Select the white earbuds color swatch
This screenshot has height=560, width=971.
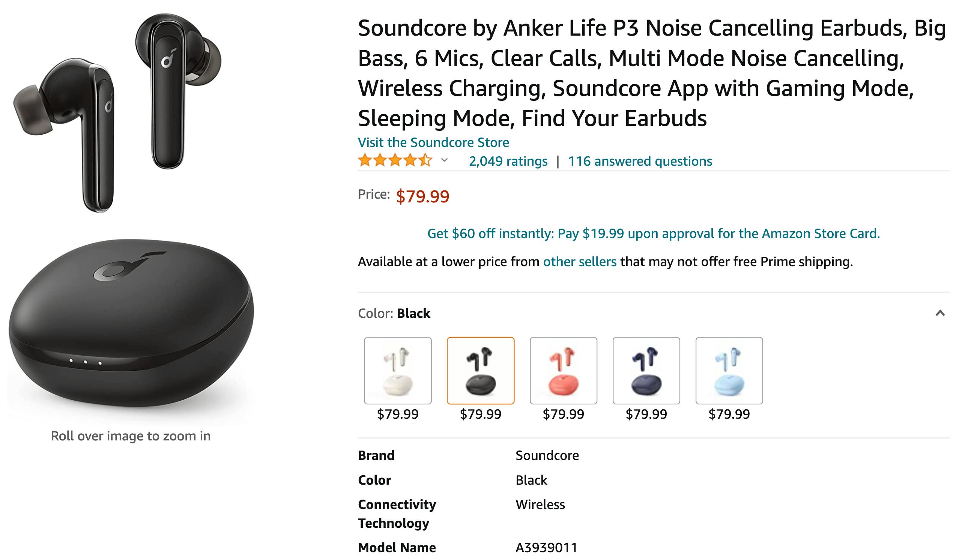tap(398, 370)
